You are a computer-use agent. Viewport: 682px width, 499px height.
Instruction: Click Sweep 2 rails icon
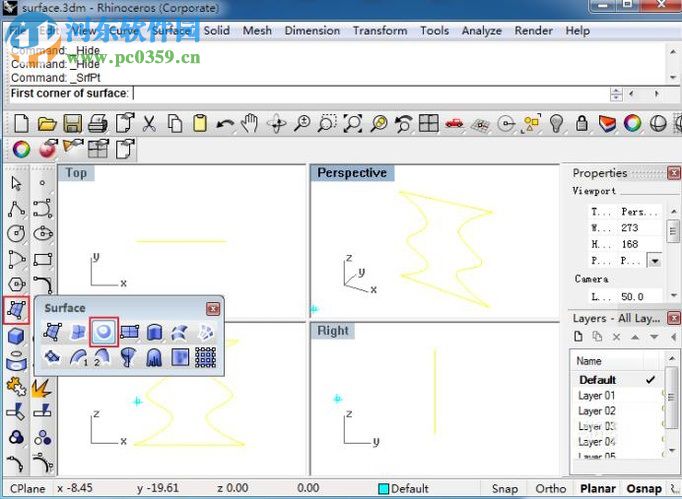point(102,358)
